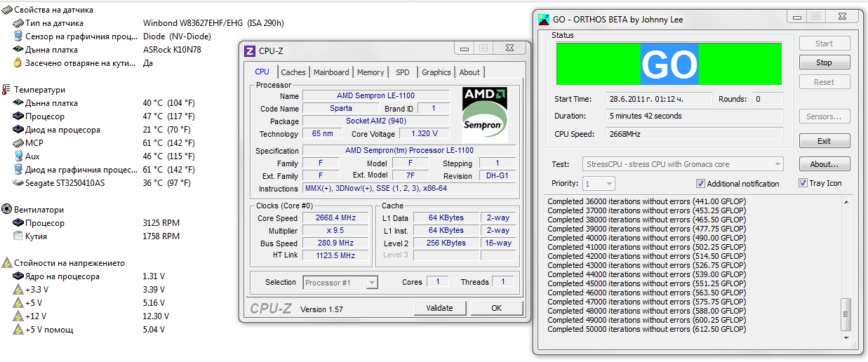Click the warning icon next to +12 V
The width and height of the screenshot is (868, 362).
(18, 316)
